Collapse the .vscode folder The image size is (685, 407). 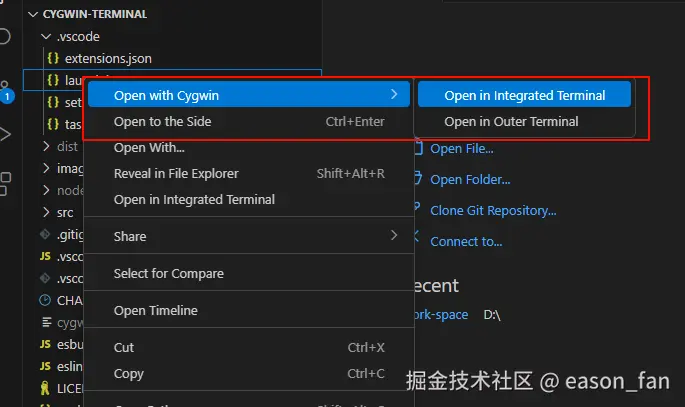(x=45, y=37)
